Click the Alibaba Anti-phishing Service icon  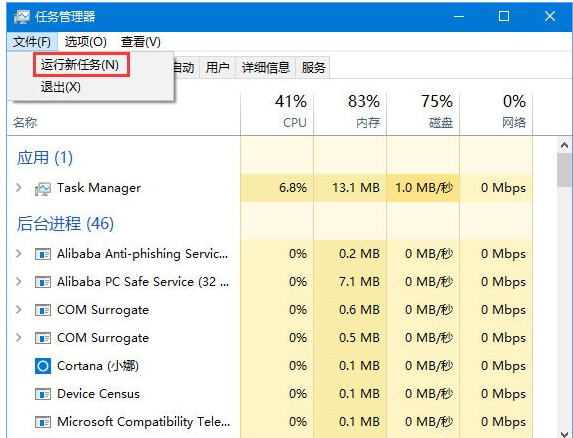click(x=42, y=254)
